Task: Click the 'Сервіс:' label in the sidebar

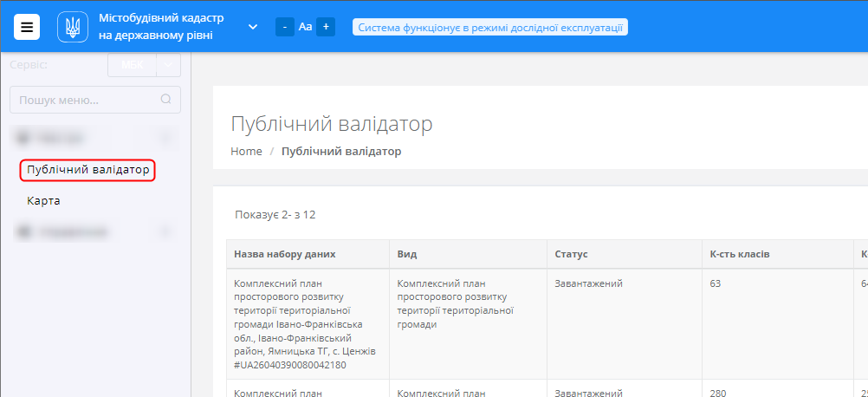Action: [29, 65]
